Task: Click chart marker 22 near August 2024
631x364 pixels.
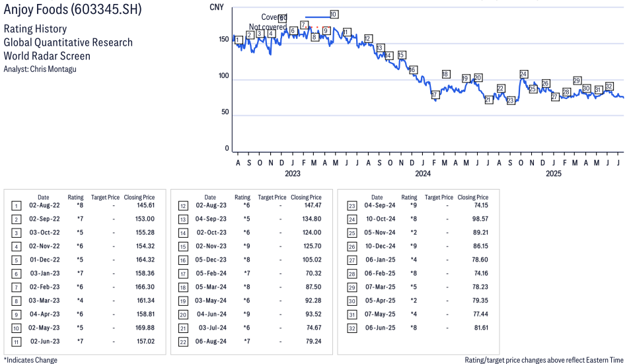Action: pos(500,88)
